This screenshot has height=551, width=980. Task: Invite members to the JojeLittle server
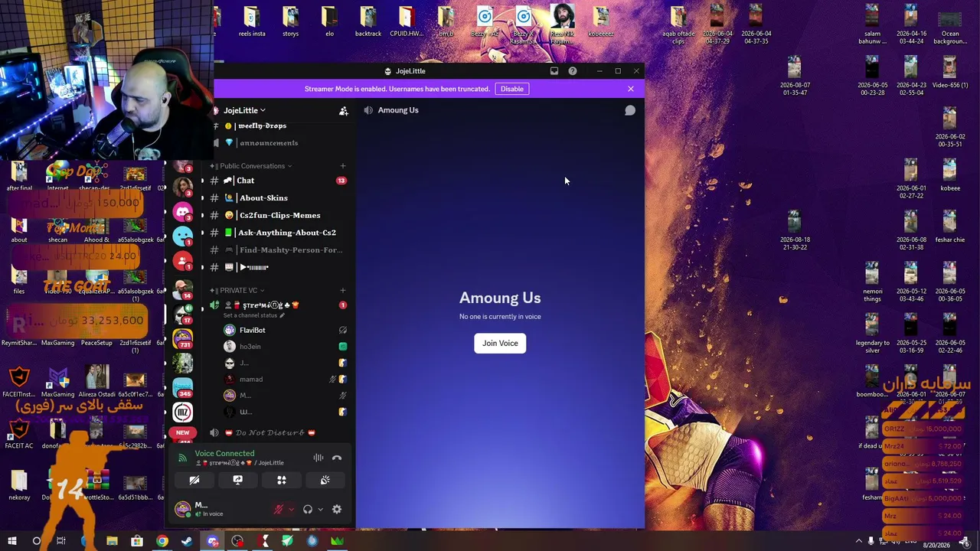click(x=344, y=111)
